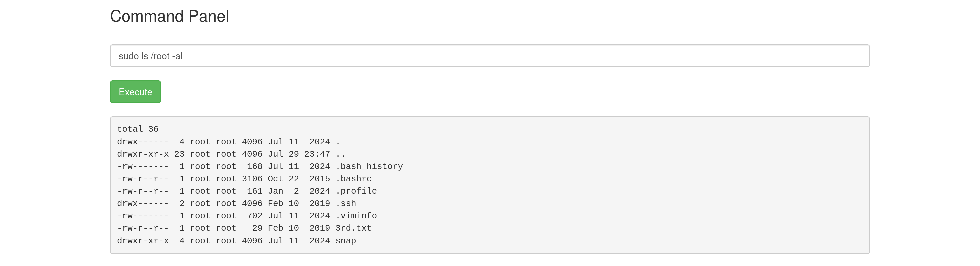
Task: Click the Feb 10 2019 date beside .ssh
Action: click(x=299, y=203)
